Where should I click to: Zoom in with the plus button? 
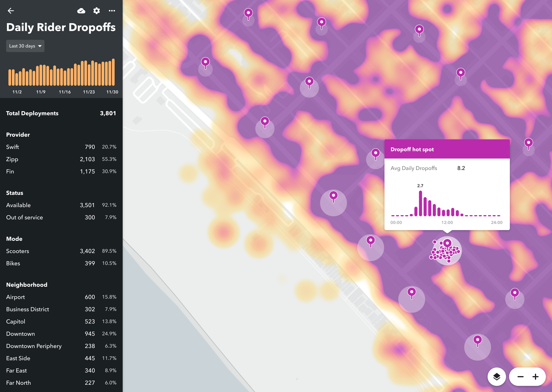click(x=535, y=376)
